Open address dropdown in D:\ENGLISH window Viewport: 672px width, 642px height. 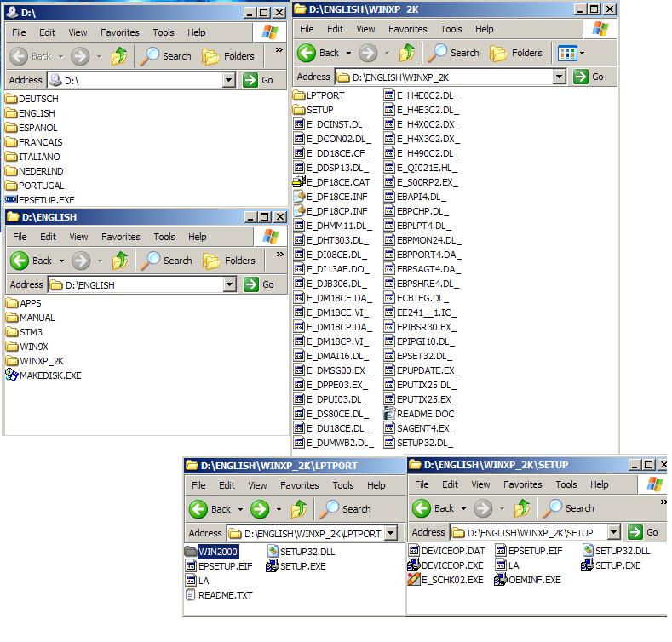click(230, 284)
